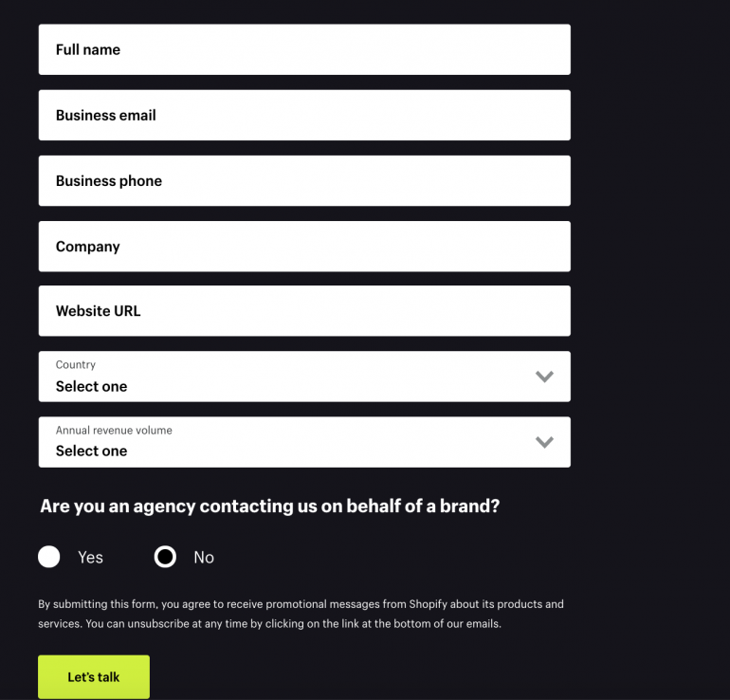The width and height of the screenshot is (730, 700).
Task: Select the Company text field
Action: point(303,246)
